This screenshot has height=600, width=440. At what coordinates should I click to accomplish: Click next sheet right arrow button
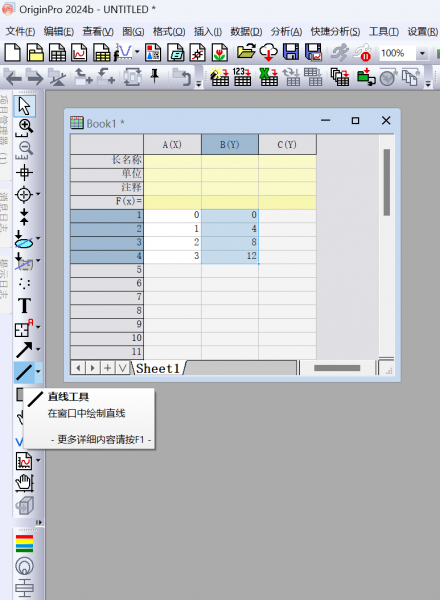coord(93,368)
